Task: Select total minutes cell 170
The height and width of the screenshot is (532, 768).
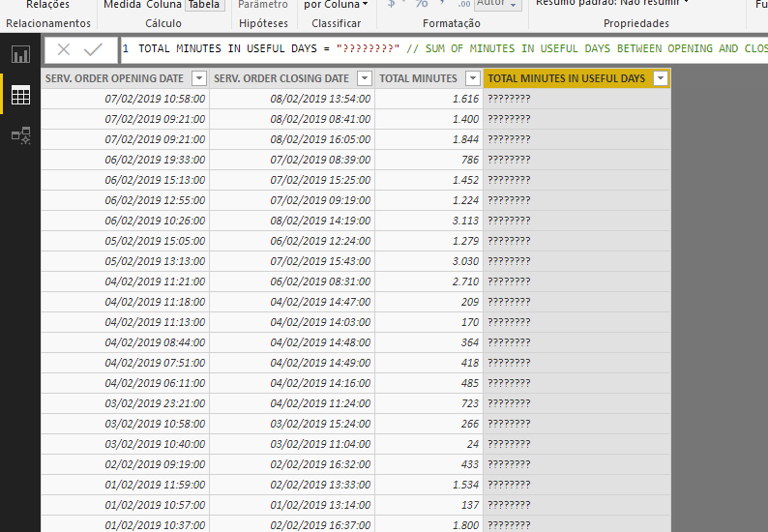Action: point(429,322)
